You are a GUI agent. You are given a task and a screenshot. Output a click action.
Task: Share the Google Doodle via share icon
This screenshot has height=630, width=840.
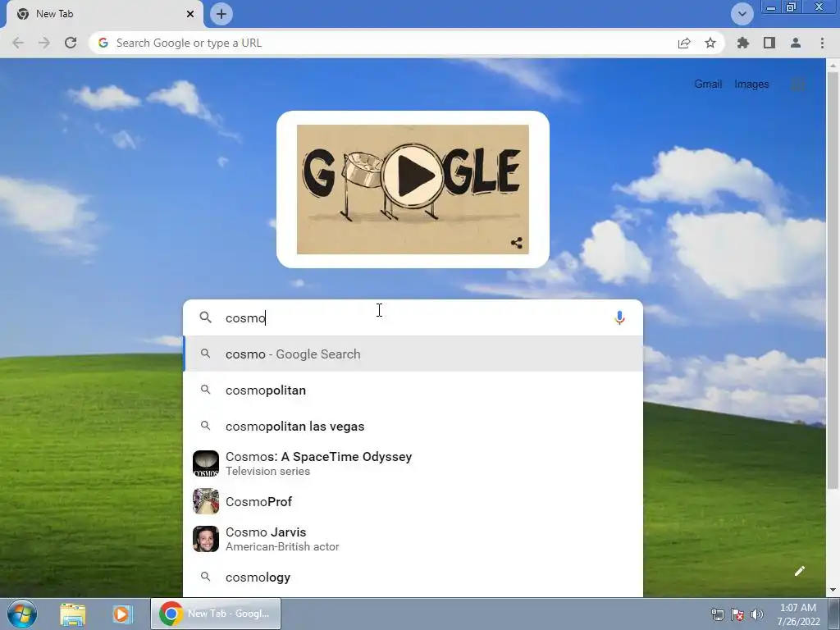pos(517,243)
